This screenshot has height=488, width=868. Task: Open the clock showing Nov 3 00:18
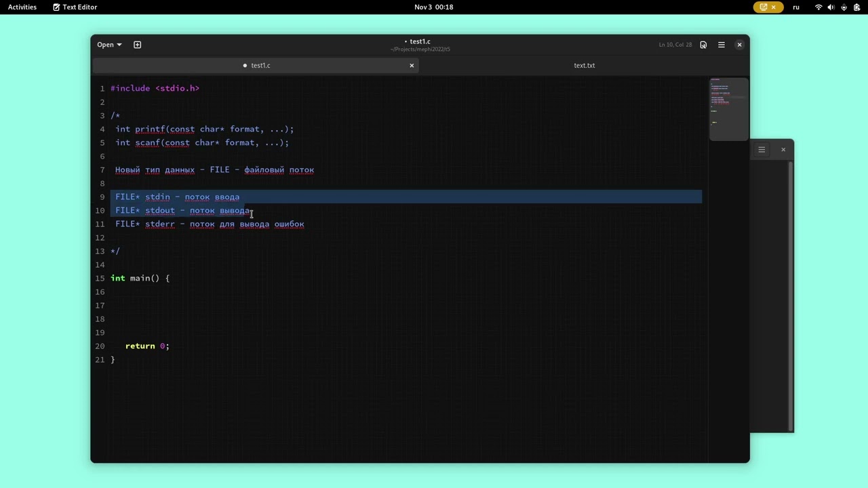coord(434,7)
